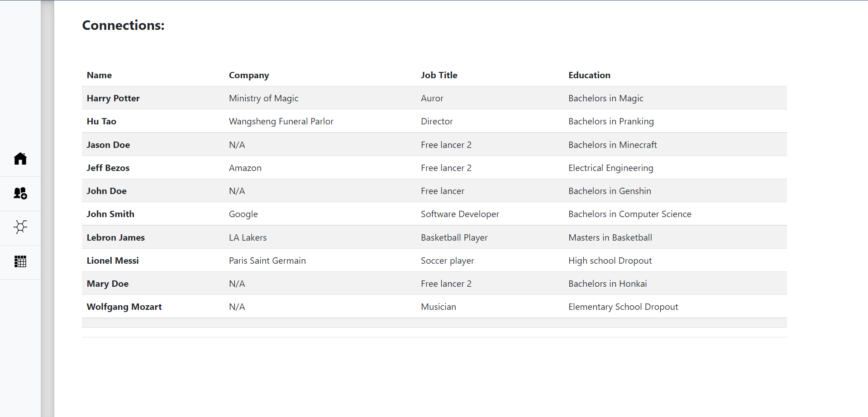This screenshot has height=417, width=868.
Task: Select the Lionel Messi name cell
Action: pyautogui.click(x=113, y=261)
